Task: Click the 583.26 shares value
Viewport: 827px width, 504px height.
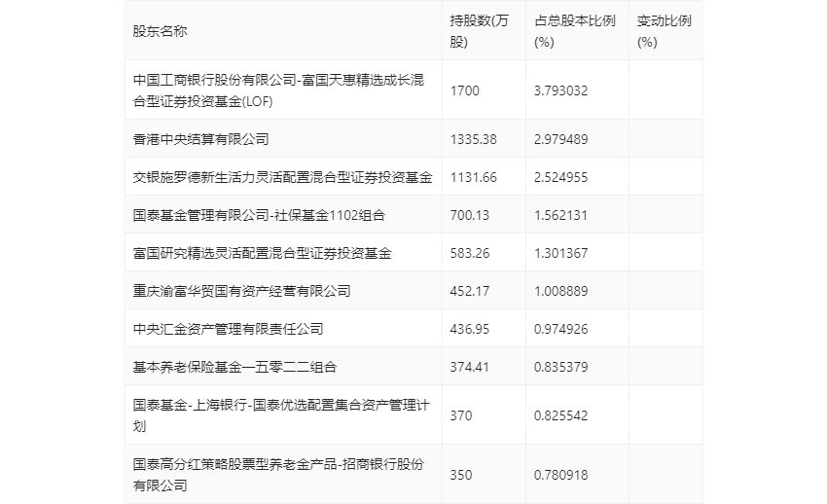Action: click(x=469, y=253)
